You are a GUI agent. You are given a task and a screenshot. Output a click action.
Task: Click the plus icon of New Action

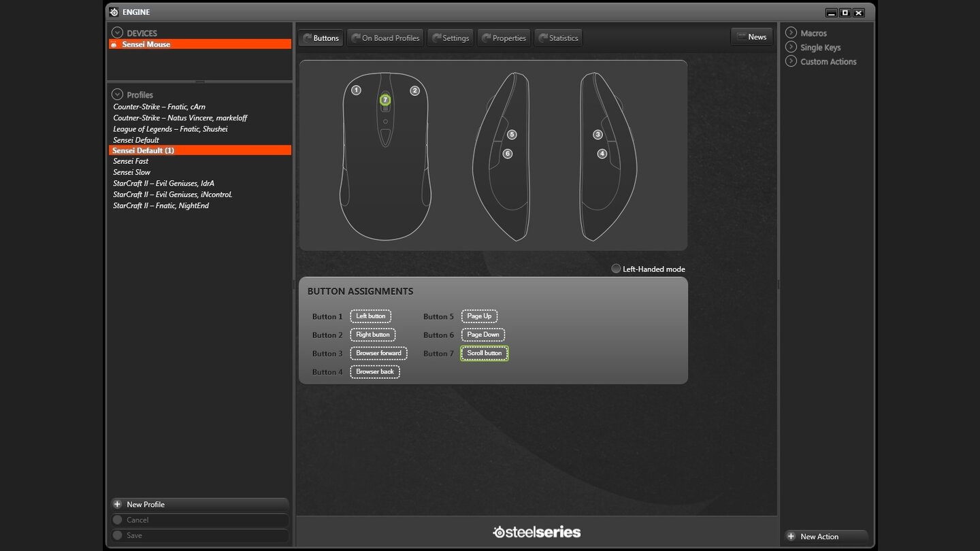coord(791,536)
